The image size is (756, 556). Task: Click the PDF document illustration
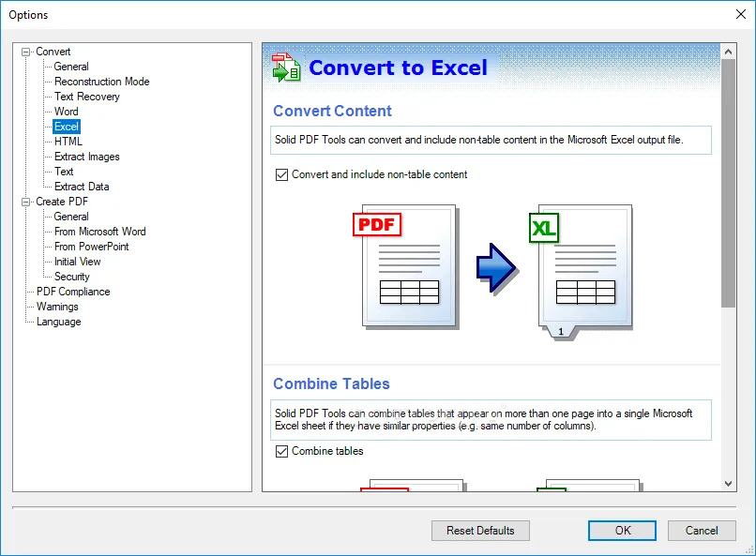click(x=406, y=267)
